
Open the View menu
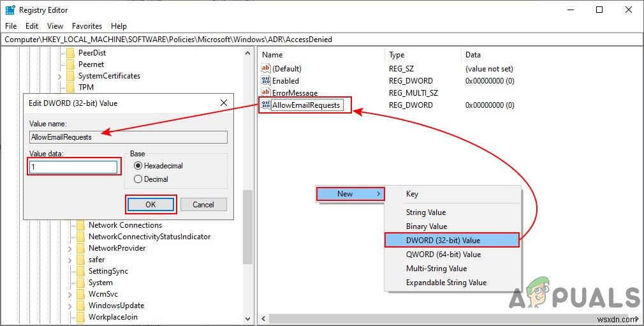(55, 26)
